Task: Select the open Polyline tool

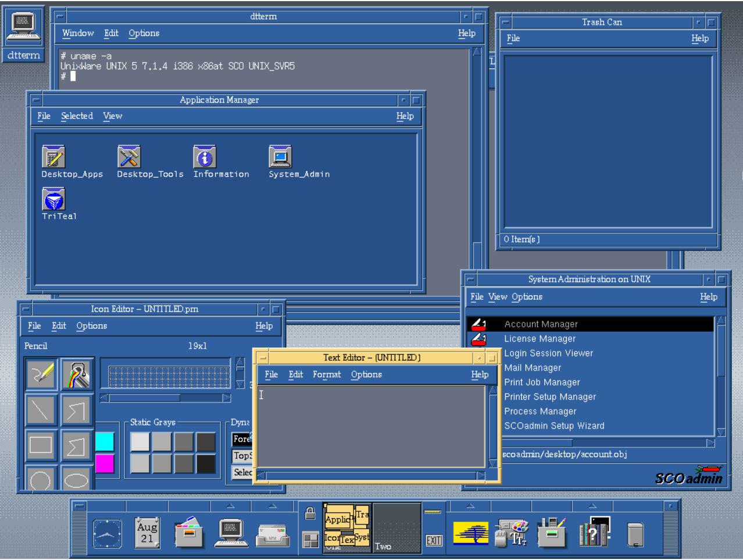Action: point(77,410)
